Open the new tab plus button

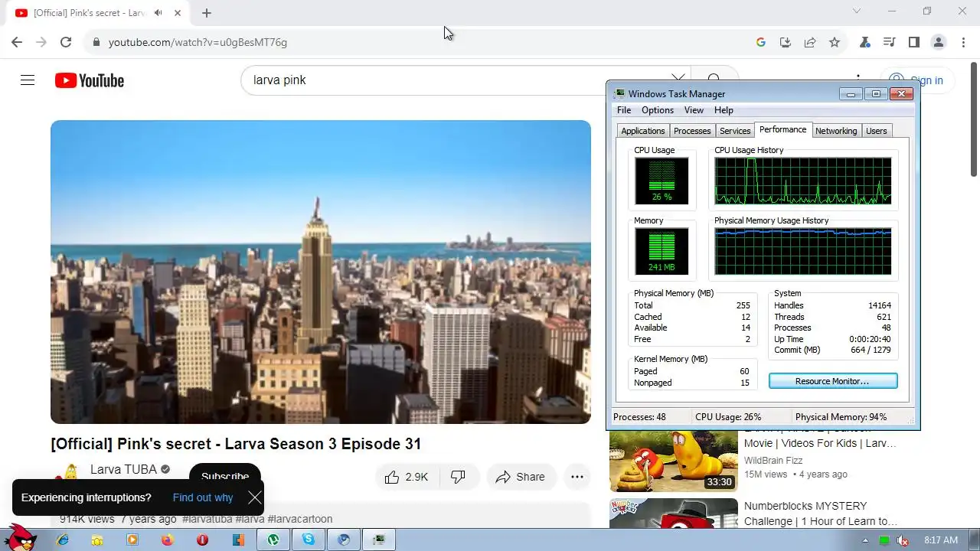[207, 13]
